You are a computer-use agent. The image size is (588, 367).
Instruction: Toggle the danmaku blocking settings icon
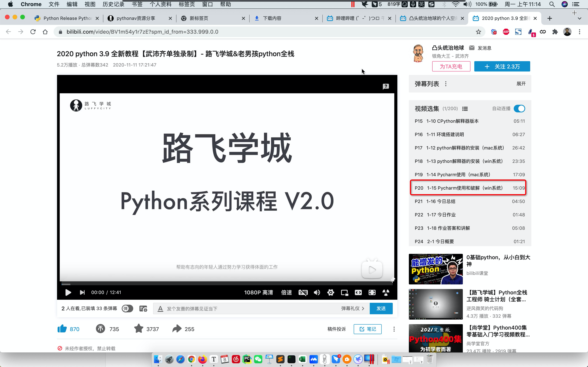143,309
